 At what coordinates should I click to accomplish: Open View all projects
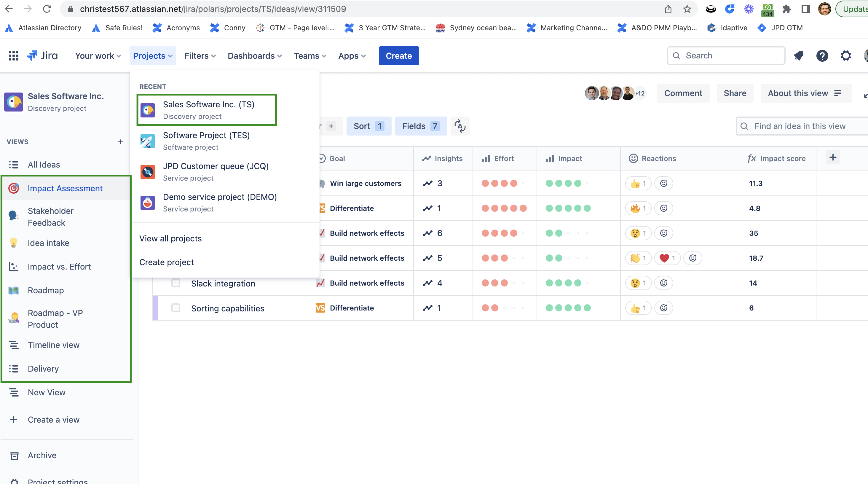tap(170, 238)
